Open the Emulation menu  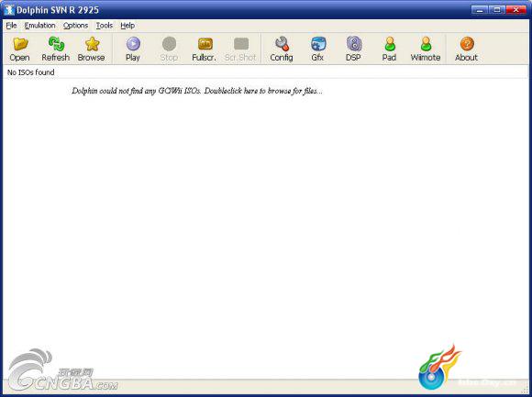coord(39,26)
